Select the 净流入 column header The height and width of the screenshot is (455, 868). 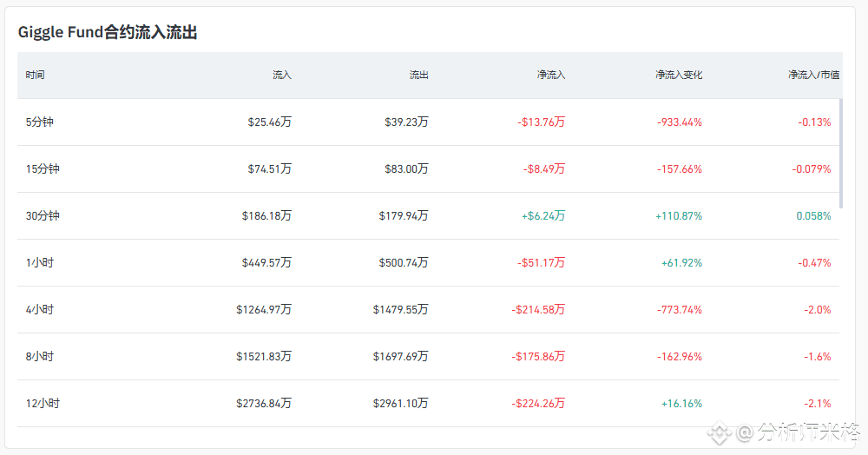click(551, 76)
